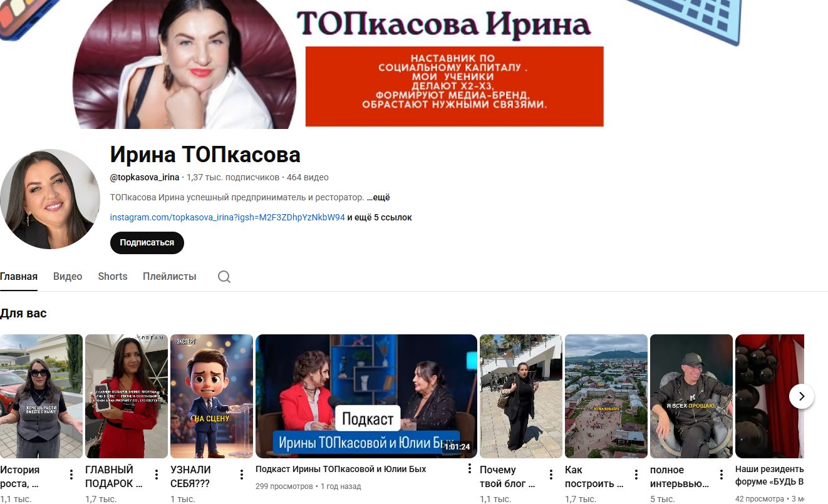Image resolution: width=828 pixels, height=504 pixels.
Task: Click the channel name "Ирина ТОПкасова"
Action: (205, 155)
